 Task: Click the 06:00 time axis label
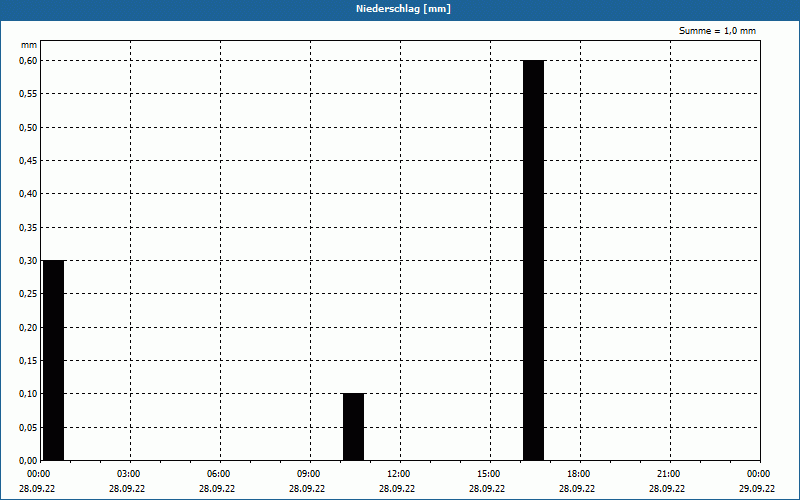pos(218,474)
